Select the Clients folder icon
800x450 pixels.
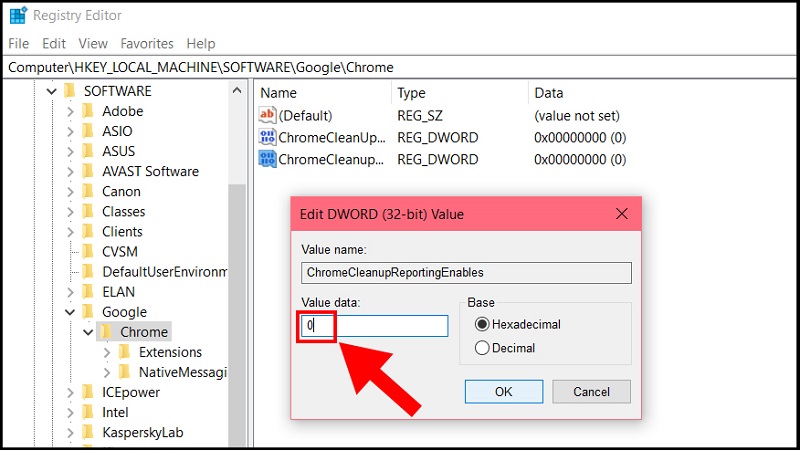(88, 231)
